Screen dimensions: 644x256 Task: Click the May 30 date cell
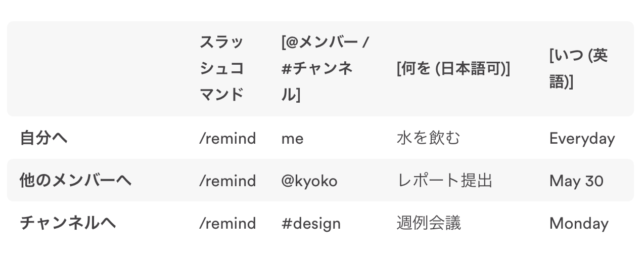[x=576, y=181]
